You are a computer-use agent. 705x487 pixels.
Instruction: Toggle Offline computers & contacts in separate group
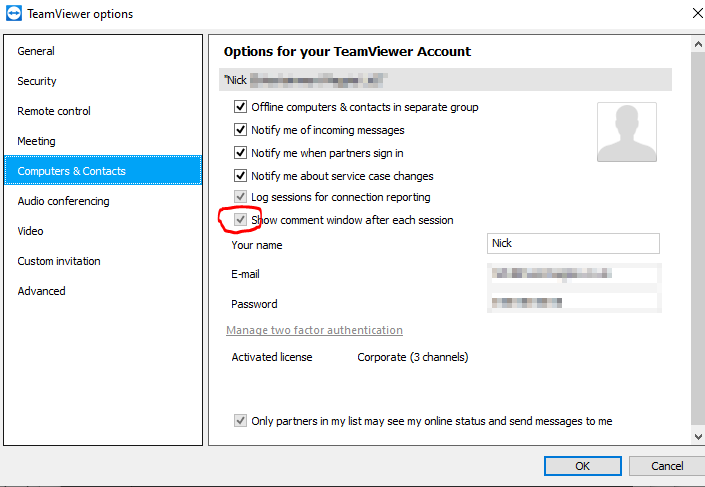coord(241,107)
